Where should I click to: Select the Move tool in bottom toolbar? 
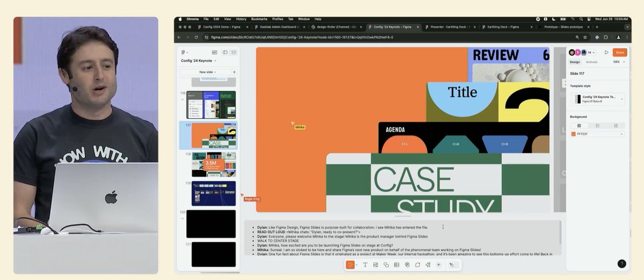[x=350, y=264]
